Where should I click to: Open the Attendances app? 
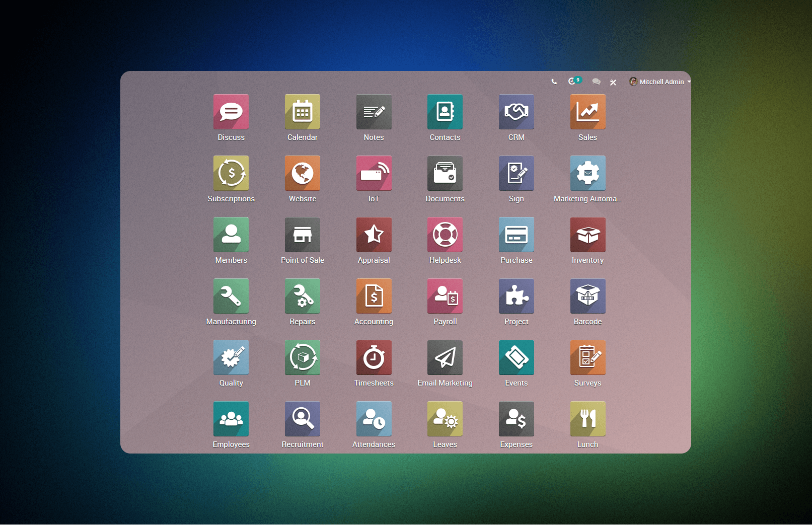374,419
